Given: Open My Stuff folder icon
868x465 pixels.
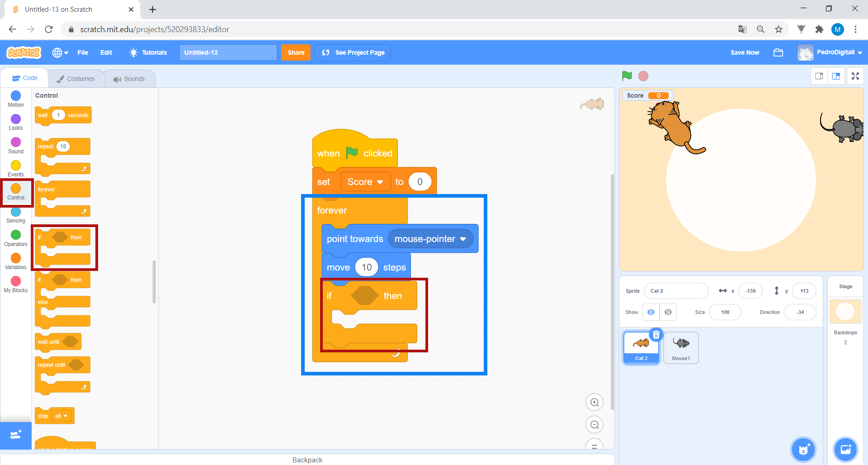Looking at the screenshot, I should click(x=778, y=52).
